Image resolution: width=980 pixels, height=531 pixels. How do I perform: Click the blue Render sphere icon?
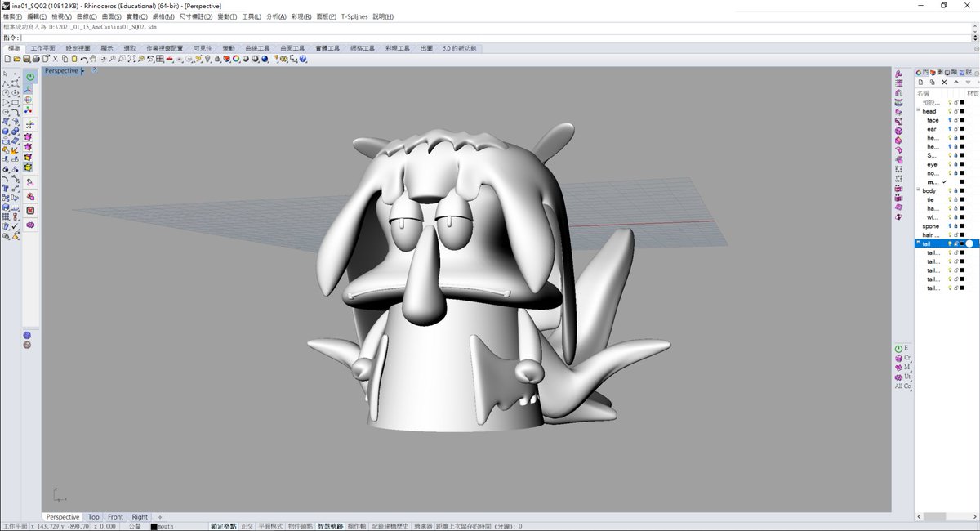point(265,59)
